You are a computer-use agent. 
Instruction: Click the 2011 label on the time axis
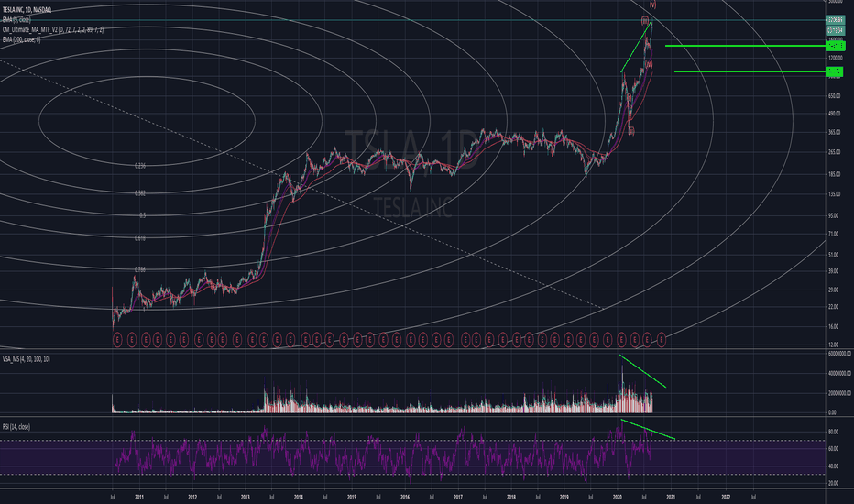pos(139,497)
